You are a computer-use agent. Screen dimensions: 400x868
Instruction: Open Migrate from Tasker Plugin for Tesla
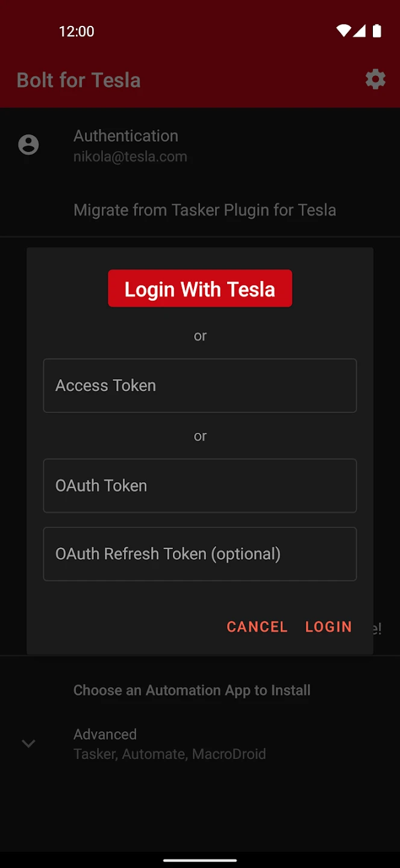(x=205, y=210)
